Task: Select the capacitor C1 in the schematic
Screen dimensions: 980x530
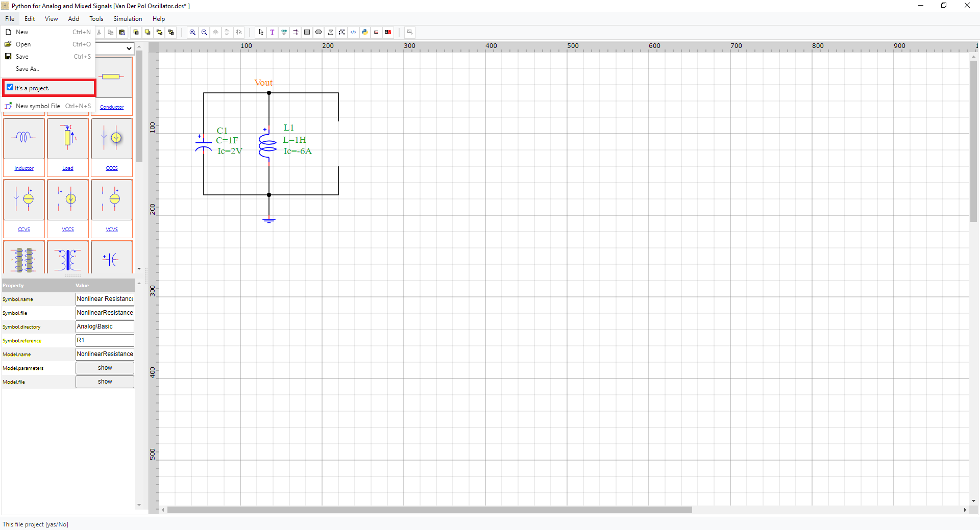Action: (x=204, y=144)
